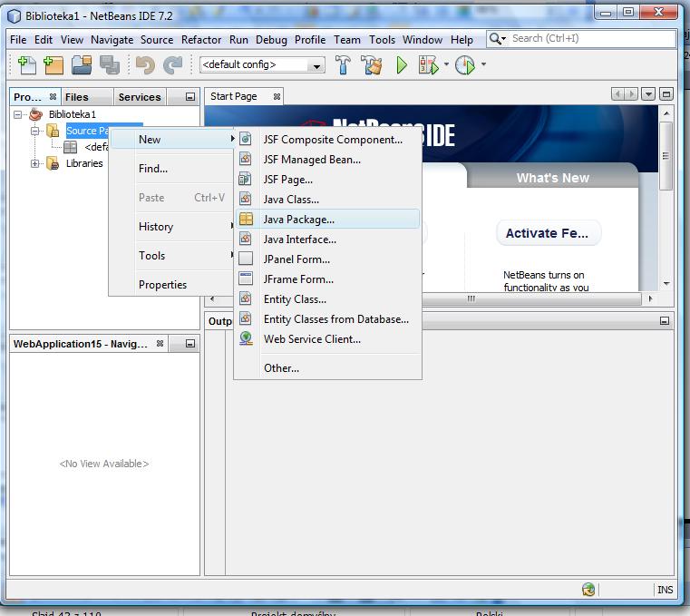Screen dimensions: 690x616
Task: Click the New File toolbar icon
Action: pos(26,65)
